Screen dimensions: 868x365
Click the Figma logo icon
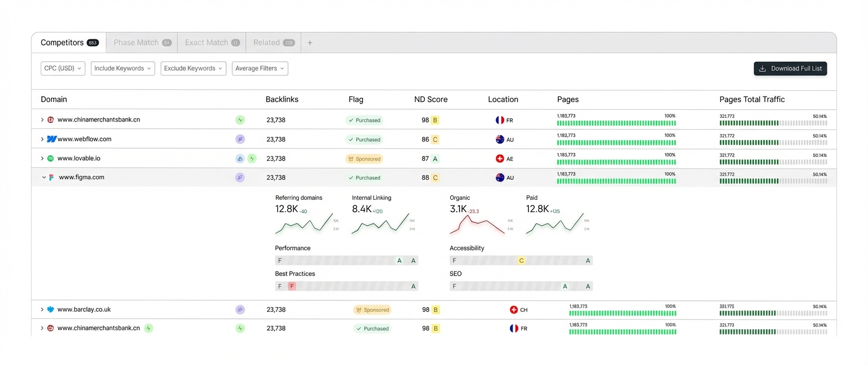(x=52, y=178)
